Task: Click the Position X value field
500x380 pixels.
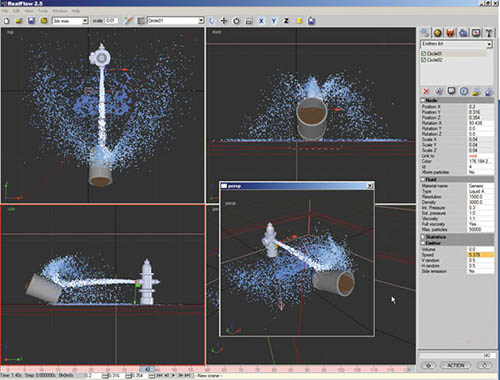Action: 480,107
